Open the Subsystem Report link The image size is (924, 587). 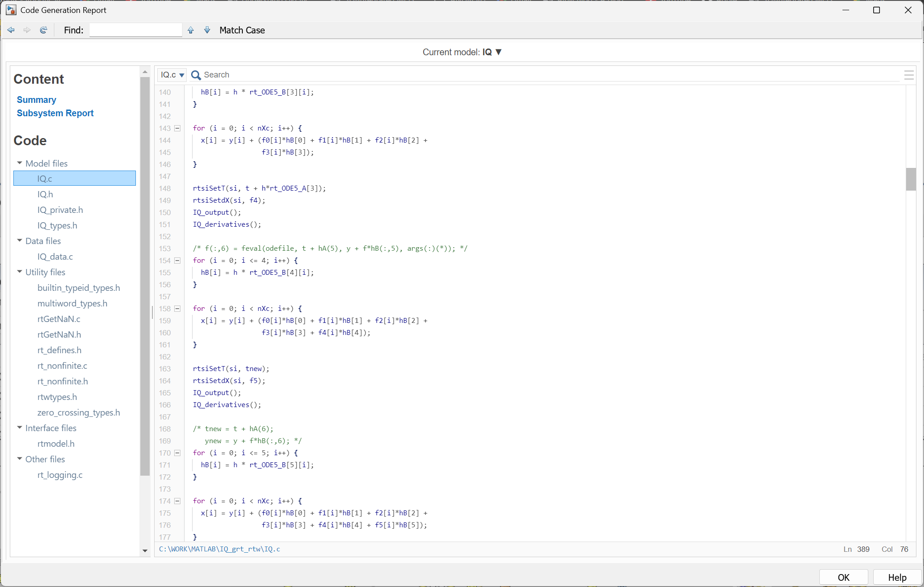pos(55,113)
